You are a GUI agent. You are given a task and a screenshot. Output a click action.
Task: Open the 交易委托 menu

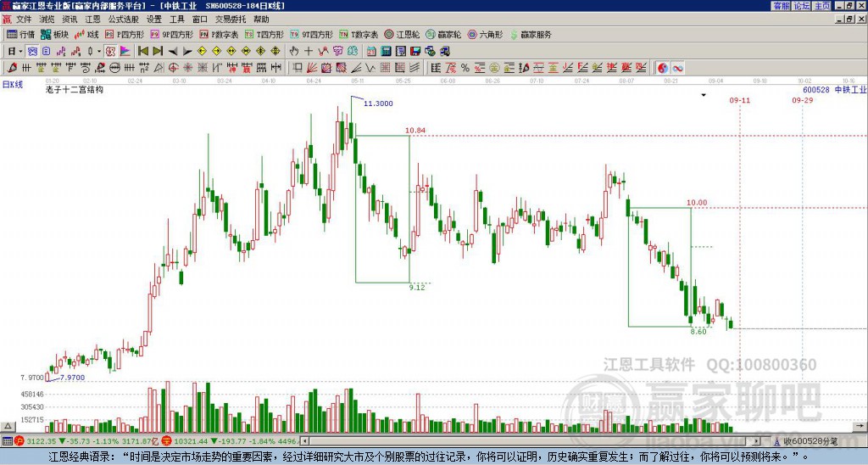pos(231,20)
